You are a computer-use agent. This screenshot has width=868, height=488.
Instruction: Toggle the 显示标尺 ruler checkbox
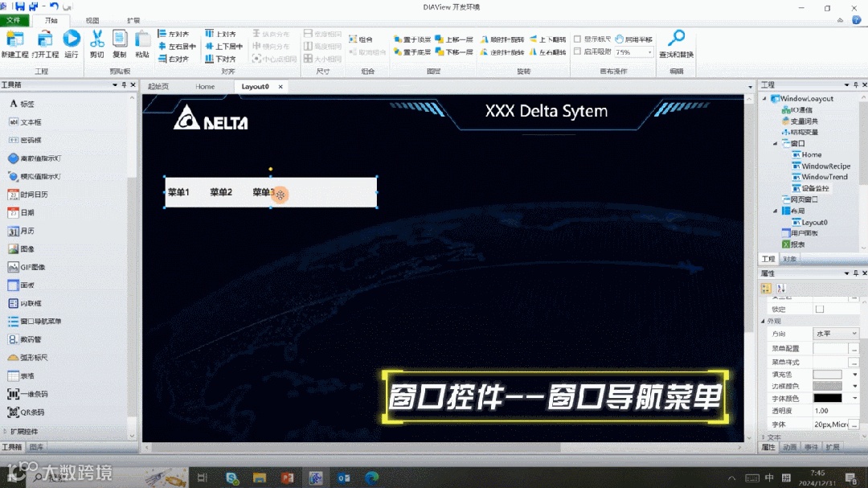click(x=577, y=39)
